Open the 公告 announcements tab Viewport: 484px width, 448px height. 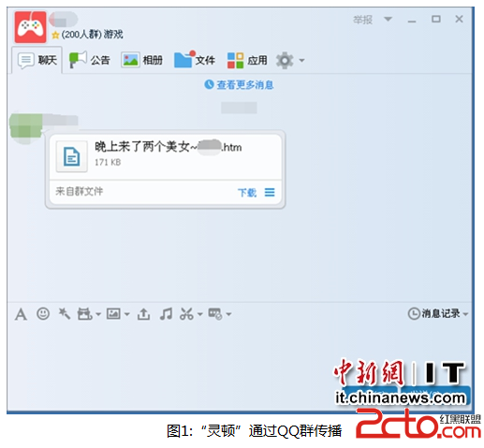89,60
